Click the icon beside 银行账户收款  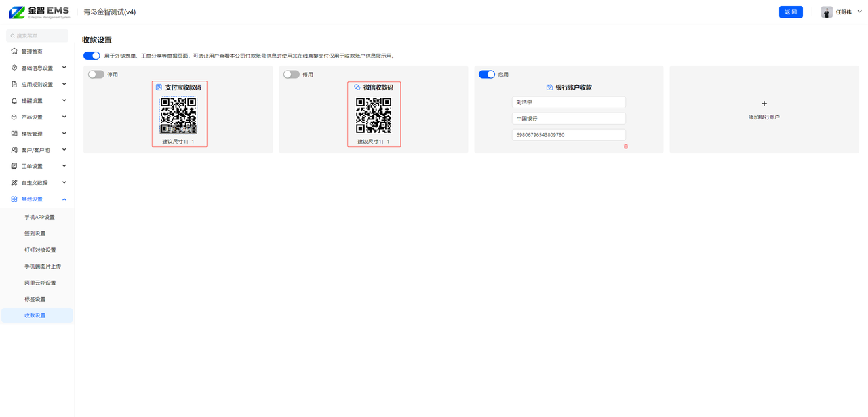coord(549,87)
